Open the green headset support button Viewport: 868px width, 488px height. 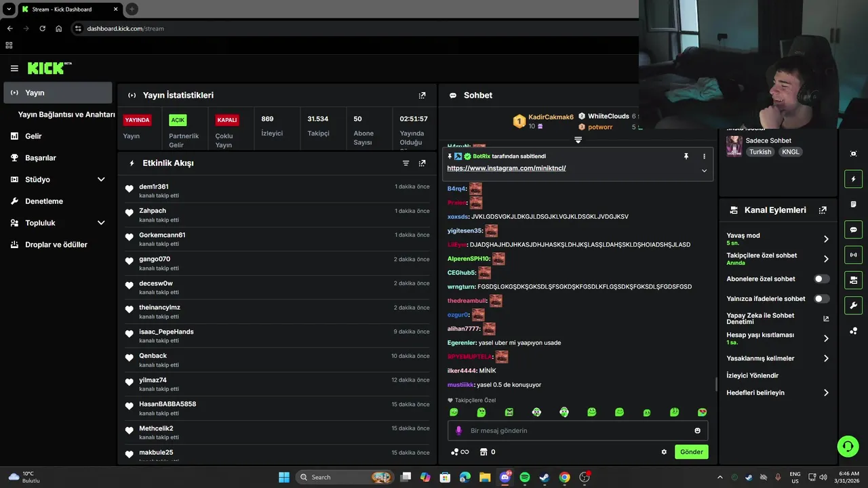point(848,445)
